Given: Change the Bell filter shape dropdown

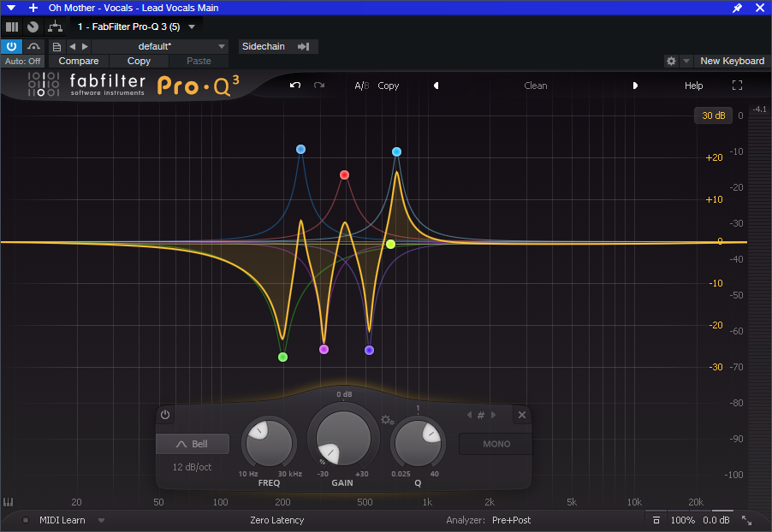Looking at the screenshot, I should click(x=193, y=444).
